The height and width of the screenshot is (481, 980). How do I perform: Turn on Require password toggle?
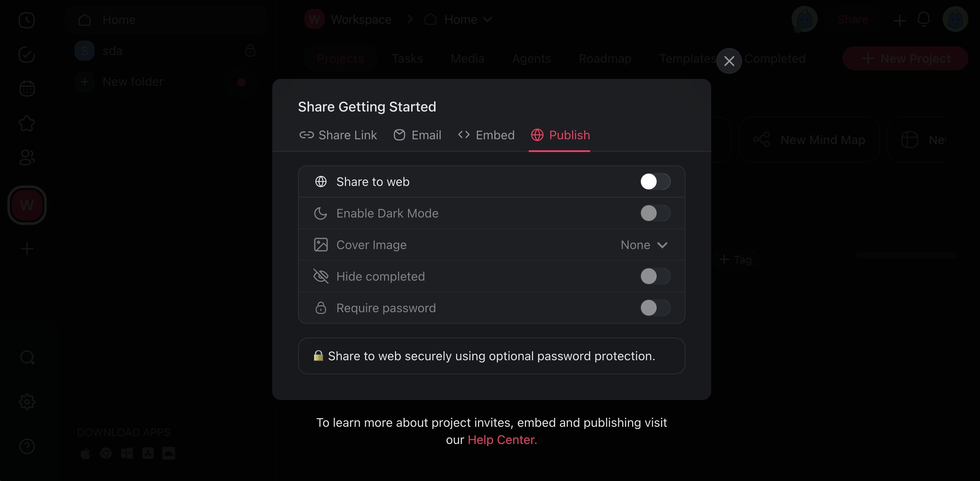(x=655, y=308)
